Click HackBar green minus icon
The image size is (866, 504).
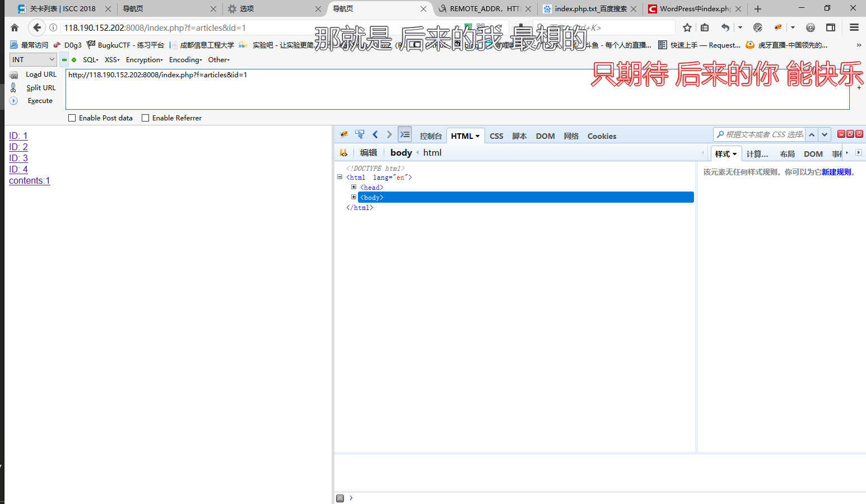pyautogui.click(x=64, y=60)
